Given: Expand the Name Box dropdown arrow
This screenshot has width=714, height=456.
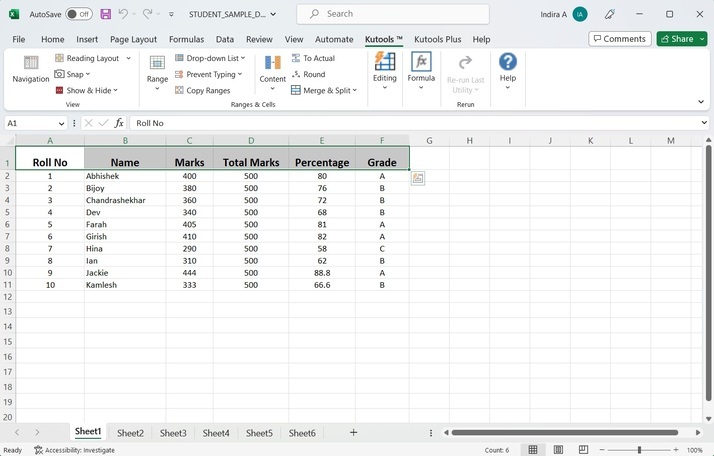Looking at the screenshot, I should point(61,123).
